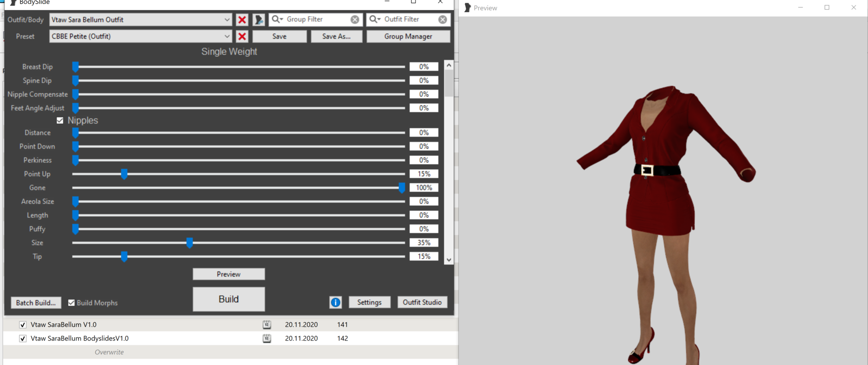Delete the selected outfit with red X

click(242, 19)
